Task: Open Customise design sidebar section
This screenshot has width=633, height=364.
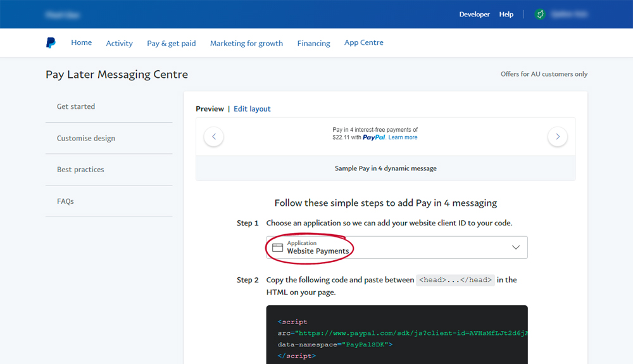Action: [86, 138]
